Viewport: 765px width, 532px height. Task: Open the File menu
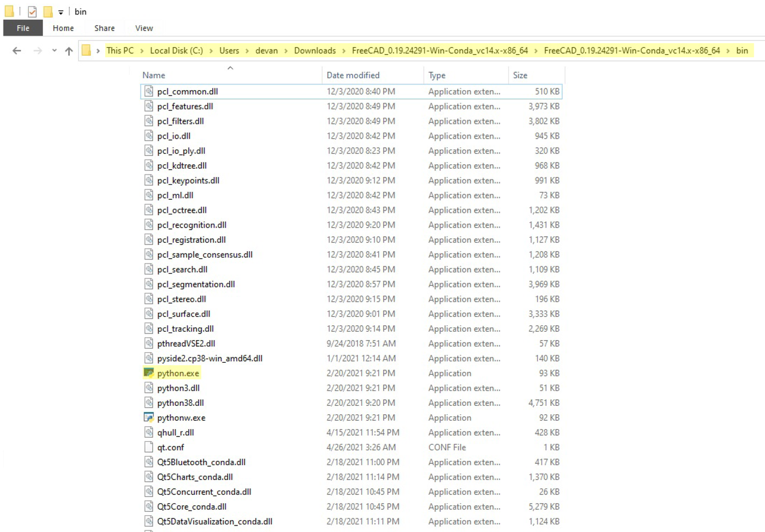23,28
